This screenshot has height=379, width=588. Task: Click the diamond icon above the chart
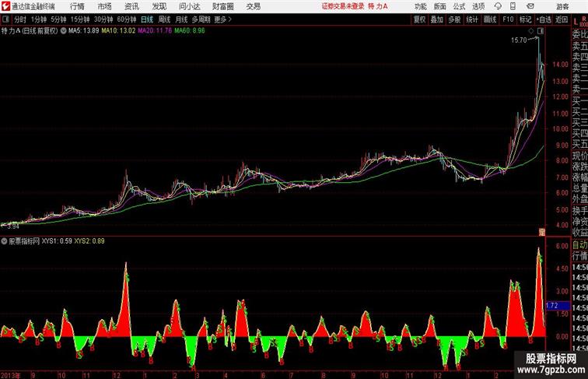pyautogui.click(x=531, y=31)
